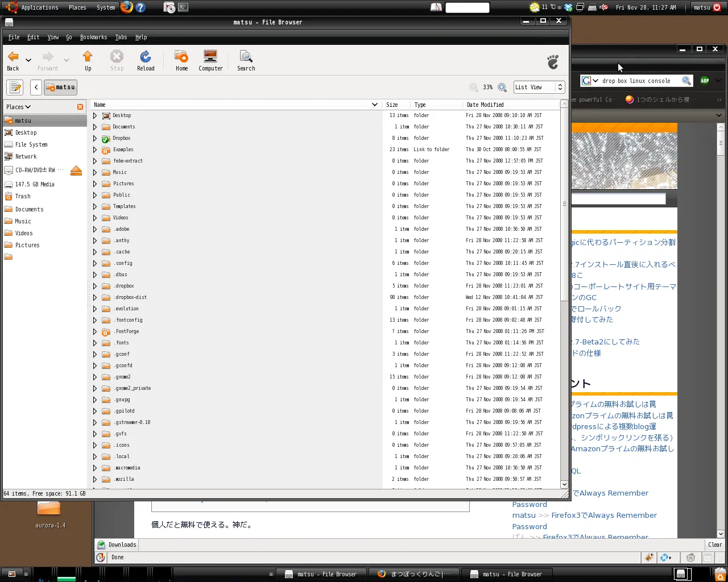Go to Home folder via toolbar
The height and width of the screenshot is (582, 728).
181,60
